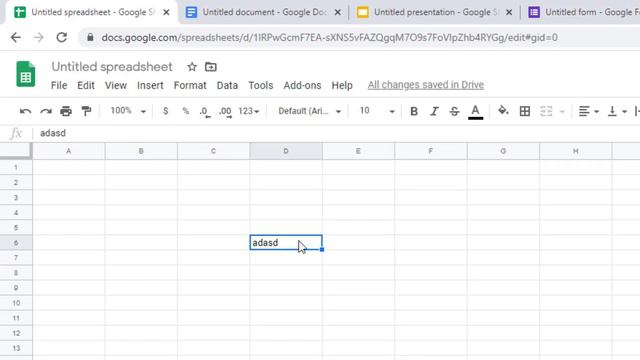The image size is (640, 360).
Task: Select the Paint format tool
Action: (x=86, y=111)
